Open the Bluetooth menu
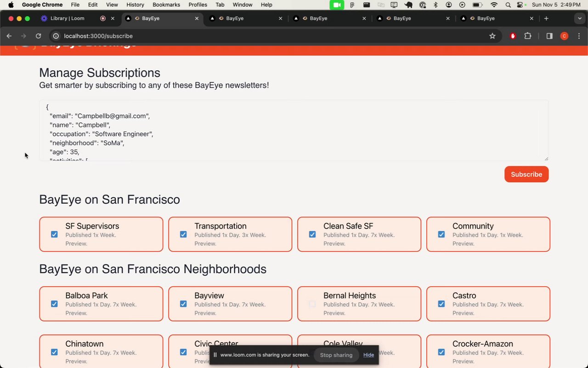This screenshot has width=588, height=368. 435,5
